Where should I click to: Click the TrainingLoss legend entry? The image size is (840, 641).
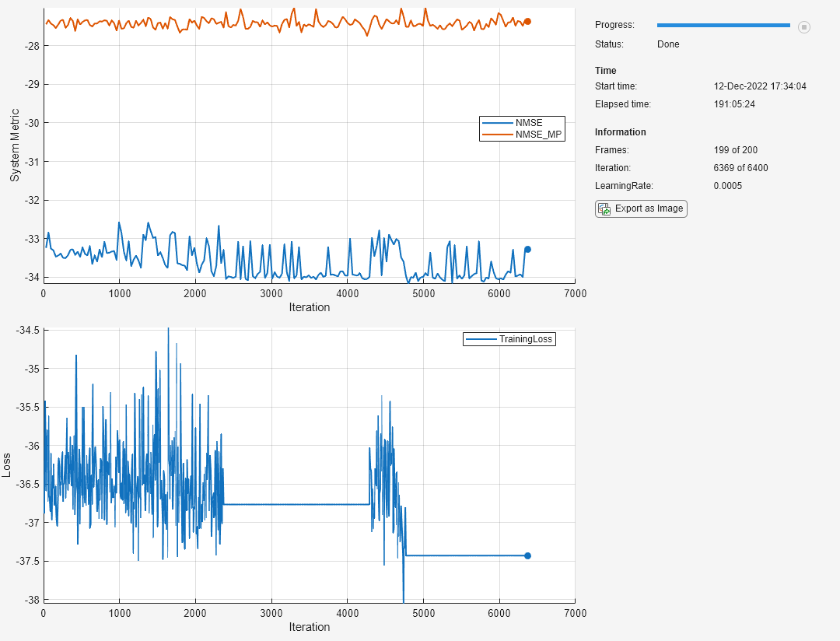509,338
